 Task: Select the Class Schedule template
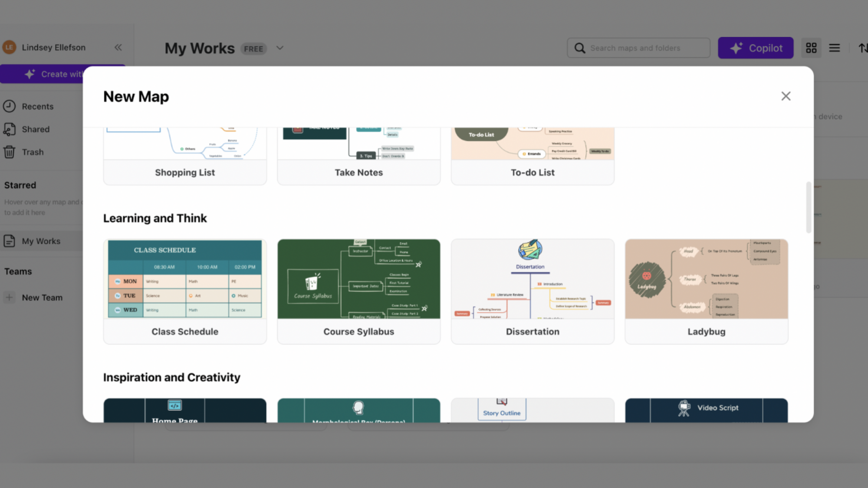(x=185, y=291)
